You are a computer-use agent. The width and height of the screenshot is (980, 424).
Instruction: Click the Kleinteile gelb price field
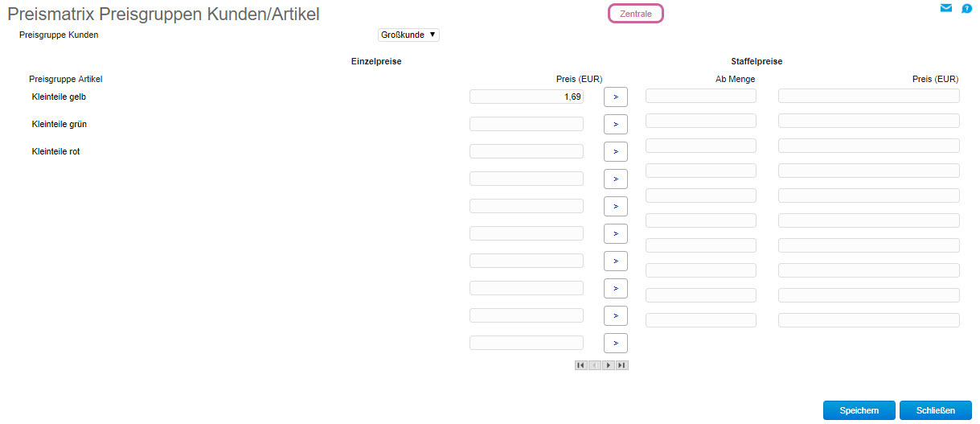point(526,97)
